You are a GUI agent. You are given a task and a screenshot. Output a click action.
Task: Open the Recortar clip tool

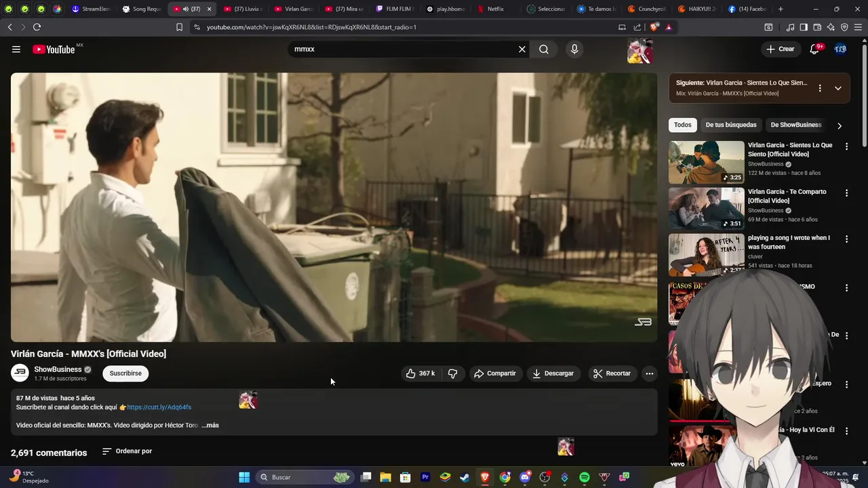coord(612,373)
